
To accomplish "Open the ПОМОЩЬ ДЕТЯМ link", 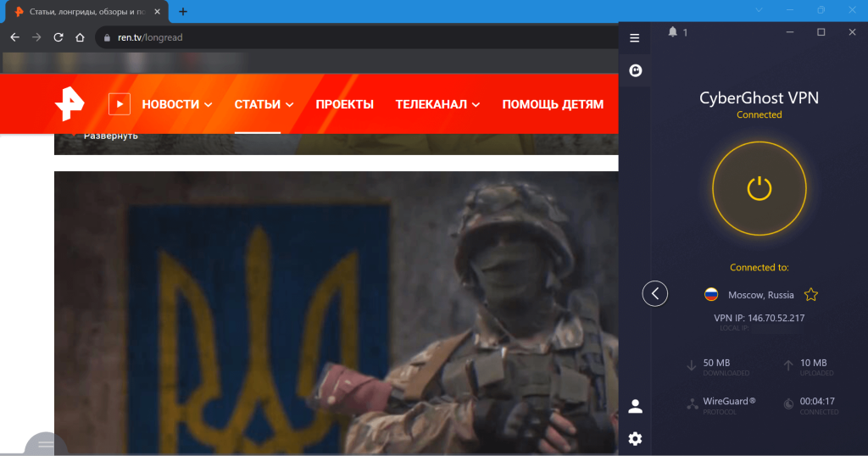I will (x=553, y=104).
